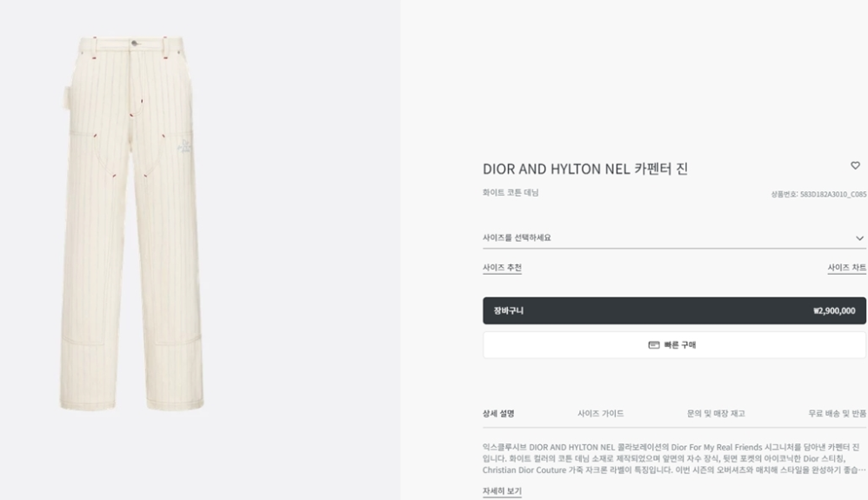Image resolution: width=868 pixels, height=500 pixels.
Task: Click the product description paragraph text
Action: pos(671,458)
